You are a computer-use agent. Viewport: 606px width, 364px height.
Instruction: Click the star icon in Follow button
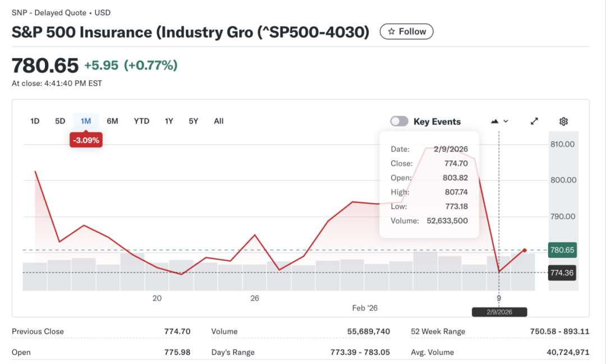coord(392,32)
